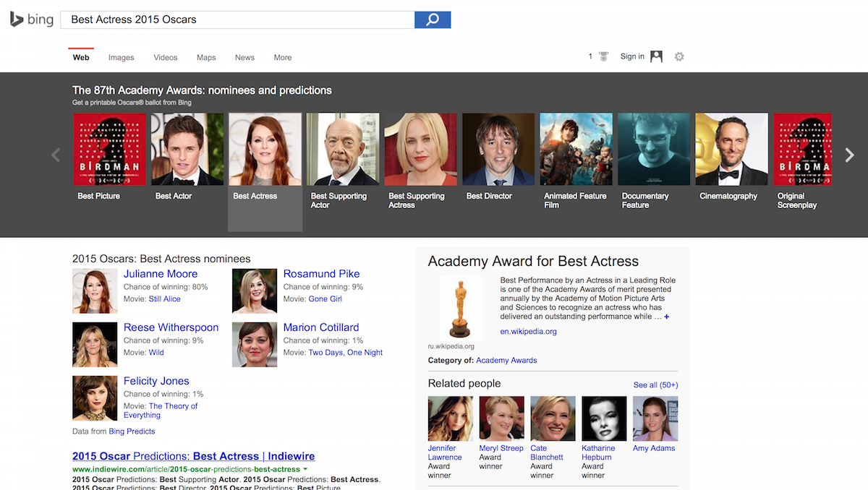Viewport: 868px width, 490px height.
Task: Click The Theory of Everything link
Action: (161, 411)
